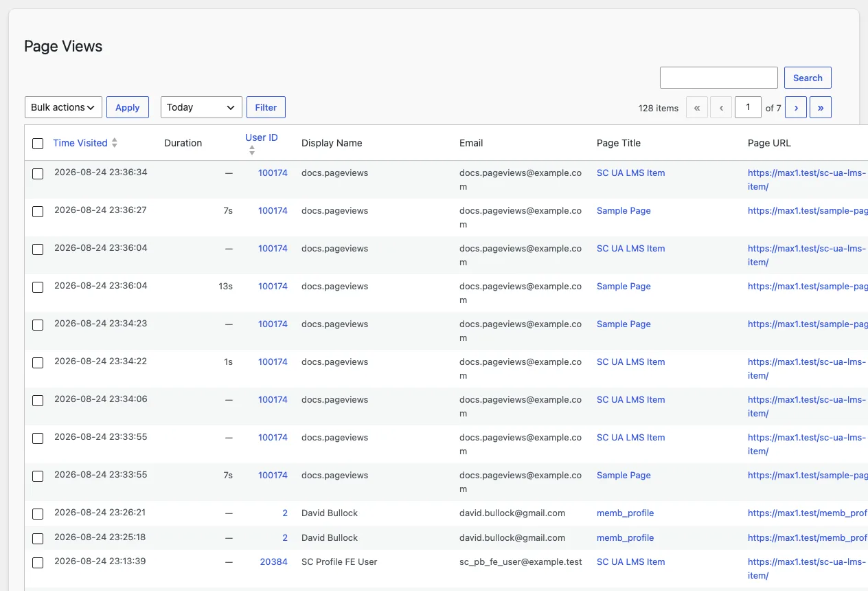This screenshot has width=868, height=591.
Task: Click david.bullock@gmail.com in 23:25:18 row
Action: pos(512,538)
